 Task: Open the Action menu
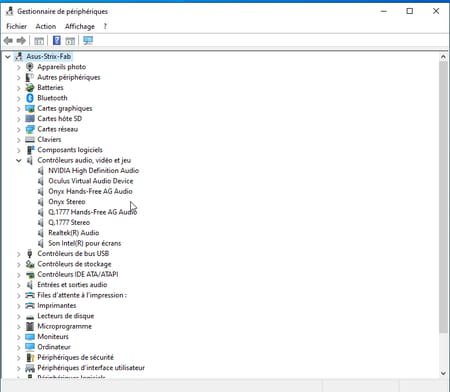46,26
